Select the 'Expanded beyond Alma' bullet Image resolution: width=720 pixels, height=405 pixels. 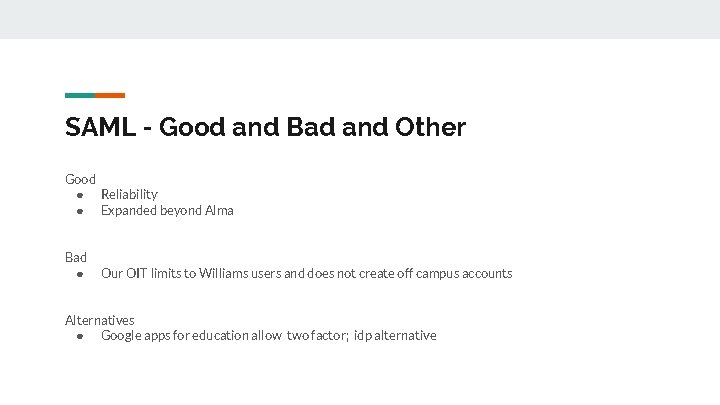(x=167, y=210)
